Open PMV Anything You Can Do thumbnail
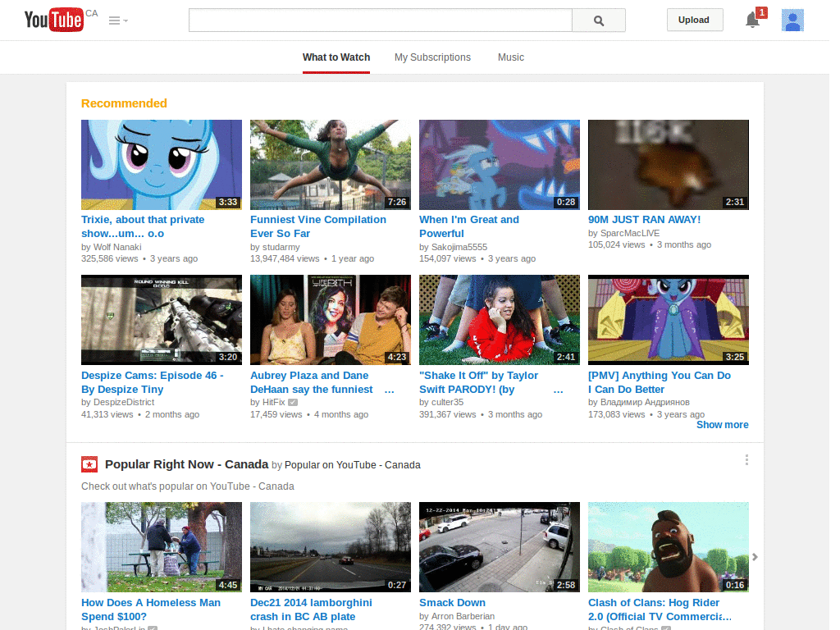 [x=669, y=320]
